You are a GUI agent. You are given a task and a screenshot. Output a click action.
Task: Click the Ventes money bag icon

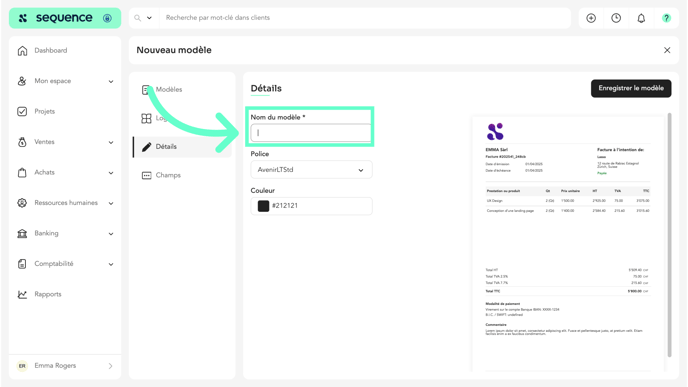(x=22, y=142)
